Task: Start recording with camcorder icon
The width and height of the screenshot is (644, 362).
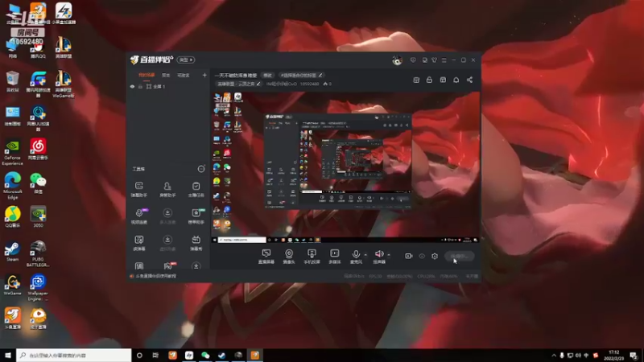Action: 408,256
